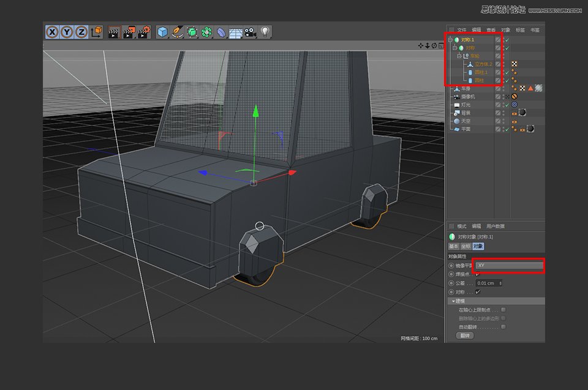This screenshot has height=390, width=588.
Task: Select the Pen spline tool icon
Action: coord(178,32)
